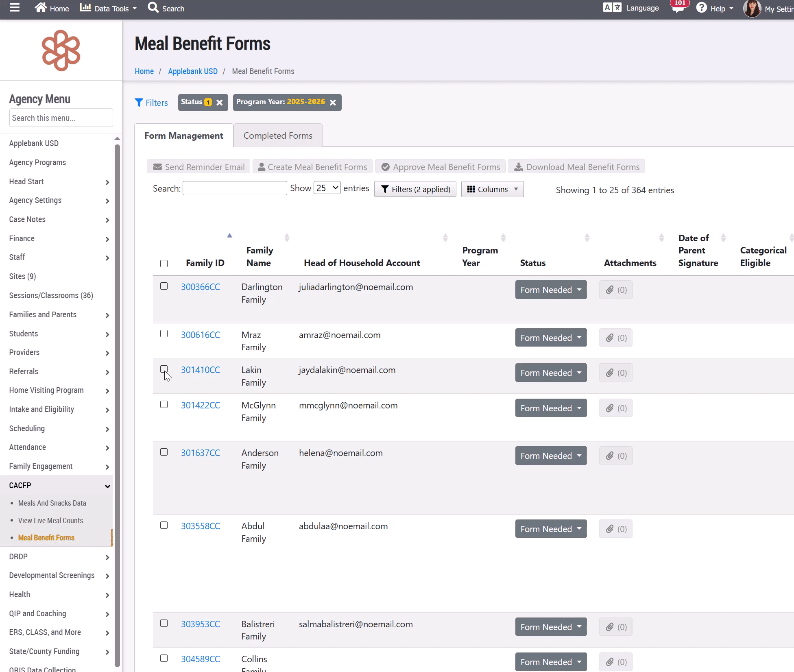Check the Mraz Family row checkbox
The image size is (794, 672).
164,334
